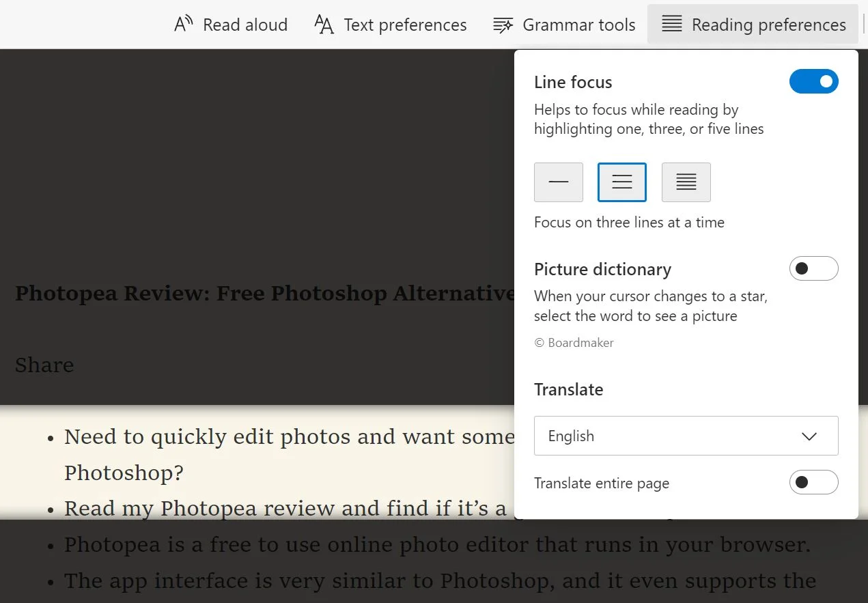Screen dimensions: 868x603
Task: Click the Line focus description text
Action: (x=649, y=119)
